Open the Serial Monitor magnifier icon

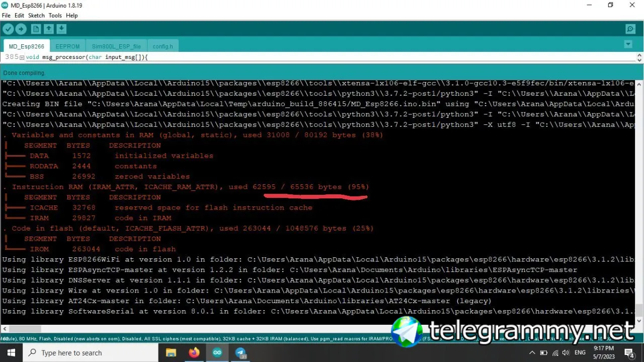click(x=630, y=29)
